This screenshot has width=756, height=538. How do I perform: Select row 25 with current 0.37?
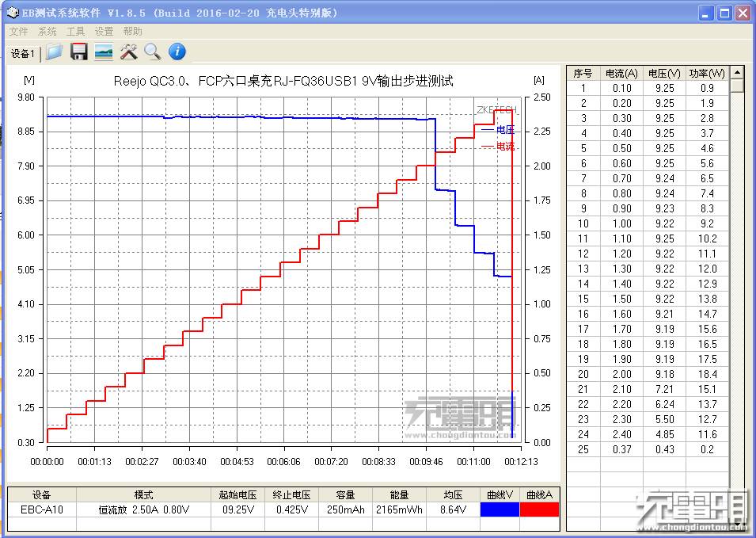pyautogui.click(x=648, y=450)
